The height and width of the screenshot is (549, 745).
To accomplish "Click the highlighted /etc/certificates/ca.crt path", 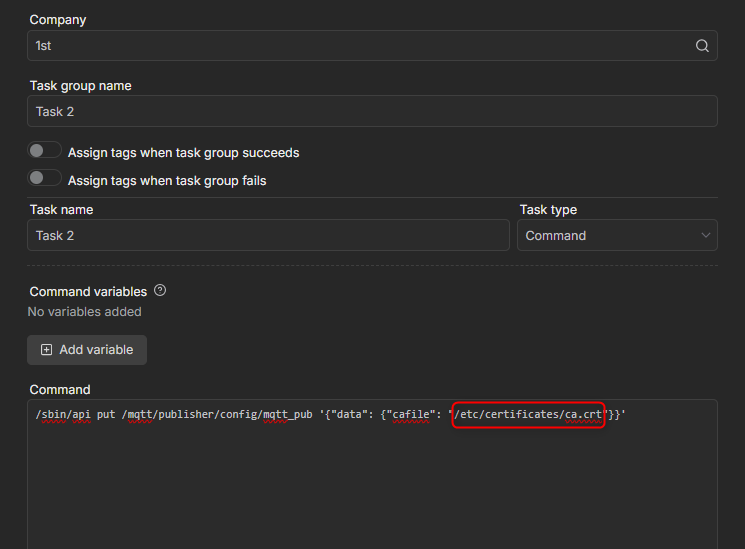I will click(x=528, y=415).
